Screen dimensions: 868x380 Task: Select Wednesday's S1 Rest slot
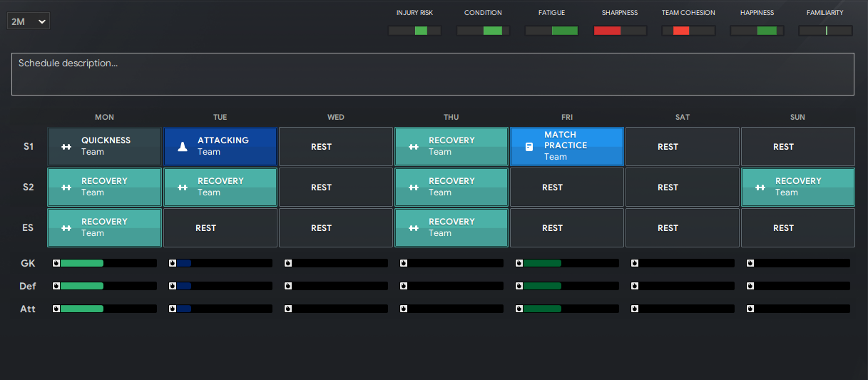pos(336,147)
